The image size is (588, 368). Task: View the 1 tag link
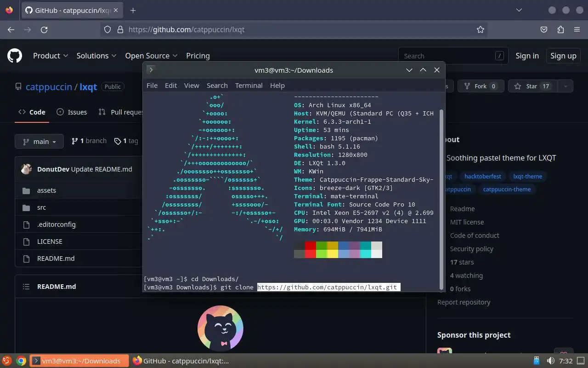coord(126,141)
